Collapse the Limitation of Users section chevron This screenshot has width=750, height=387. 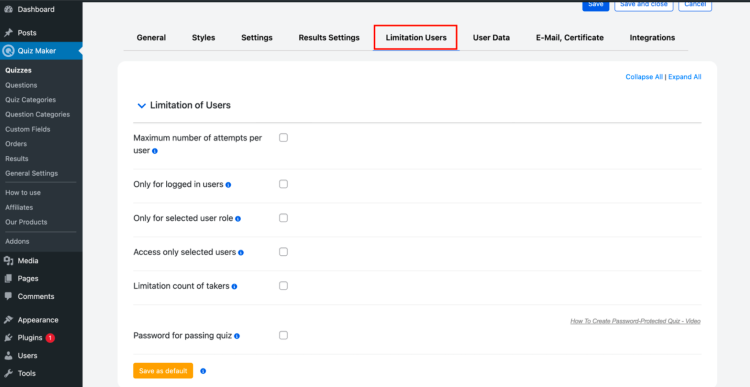pos(141,106)
